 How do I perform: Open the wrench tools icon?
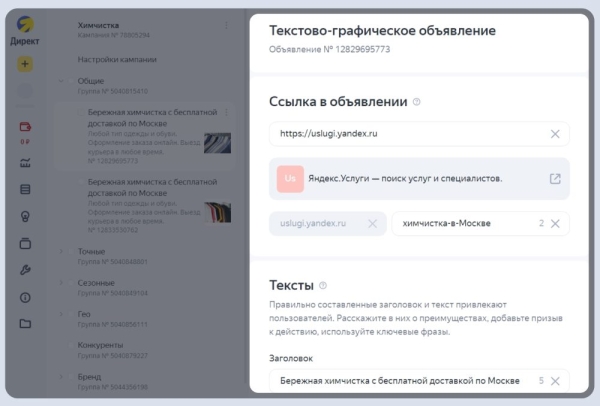pyautogui.click(x=25, y=270)
